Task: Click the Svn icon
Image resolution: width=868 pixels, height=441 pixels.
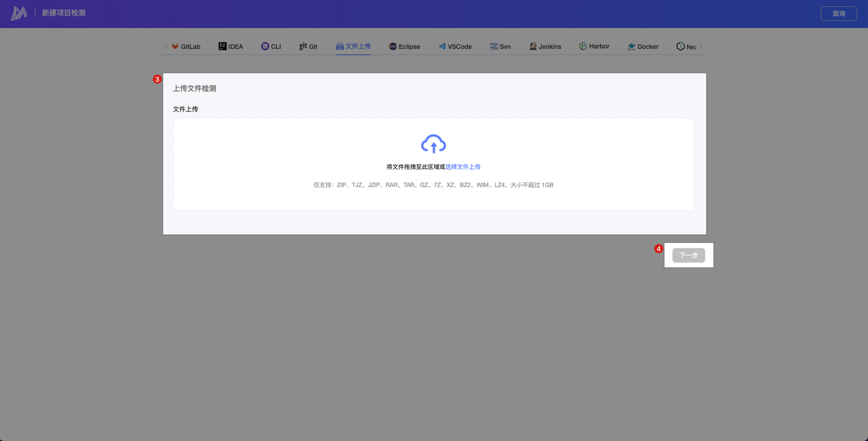Action: pos(494,47)
